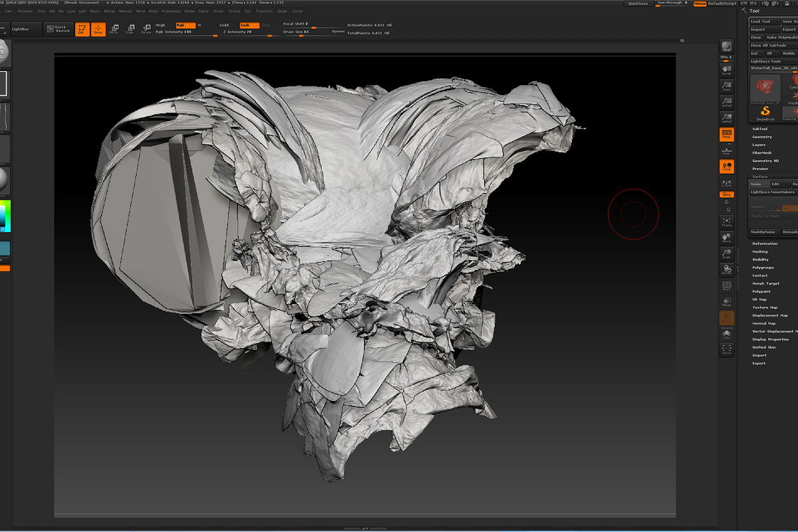Viewport: 798px width, 532px height.
Task: Expand the SubTool palette section
Action: (759, 129)
